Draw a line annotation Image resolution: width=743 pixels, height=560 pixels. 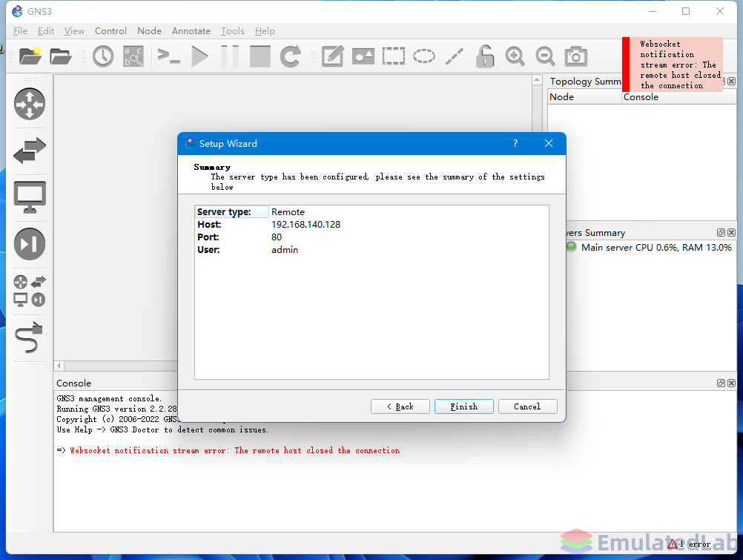tap(454, 56)
